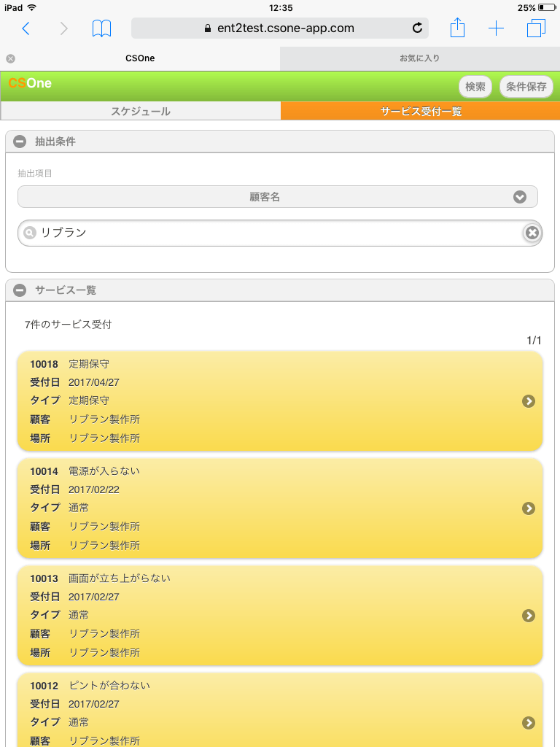
Task: Open service 10014 arrow icon
Action: (528, 508)
